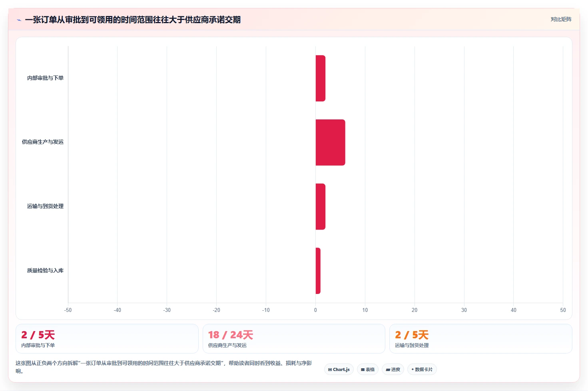Click the lightning icon before the title

(x=19, y=20)
